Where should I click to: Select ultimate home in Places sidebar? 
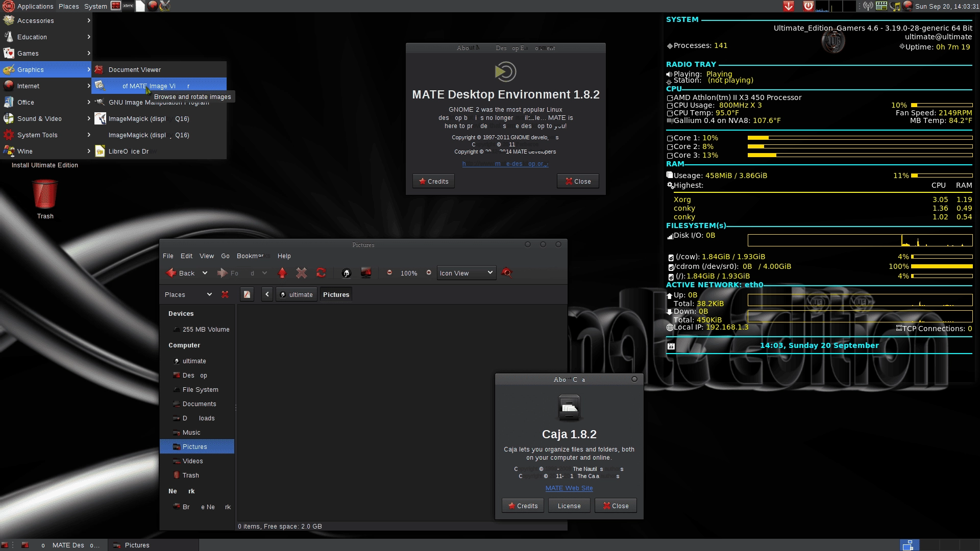point(197,361)
